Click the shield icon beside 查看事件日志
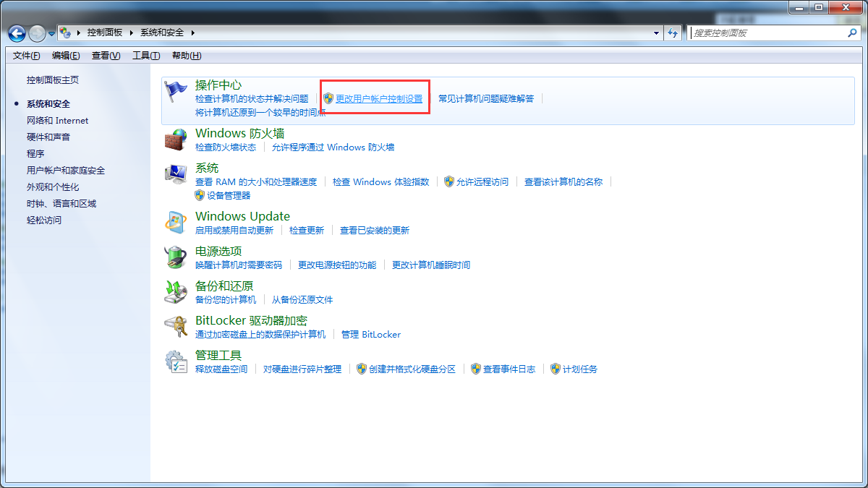 tap(476, 369)
